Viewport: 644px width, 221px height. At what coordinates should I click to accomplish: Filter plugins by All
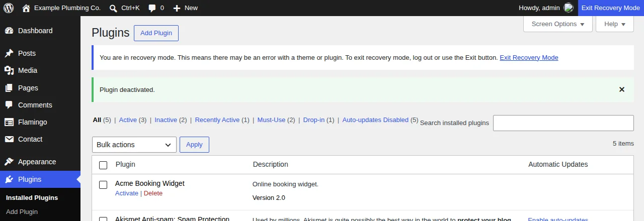point(97,120)
